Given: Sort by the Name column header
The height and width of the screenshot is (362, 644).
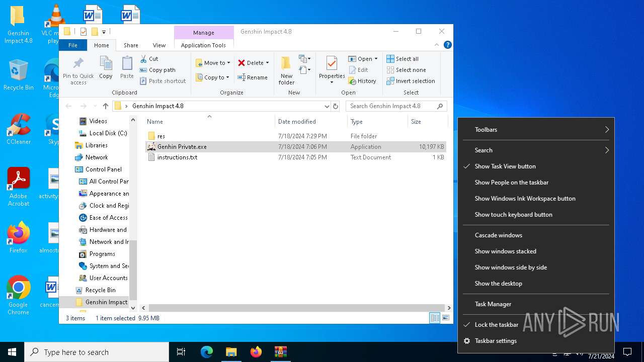Looking at the screenshot, I should [209, 122].
